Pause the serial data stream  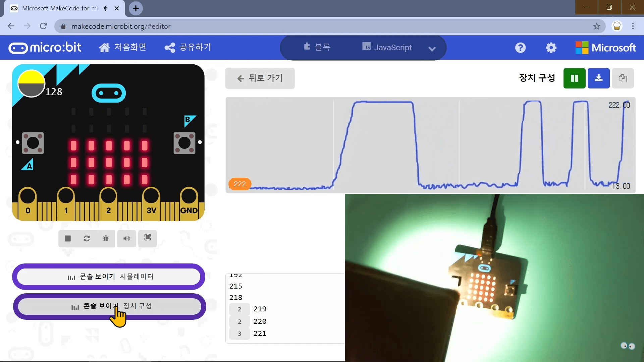pos(574,78)
